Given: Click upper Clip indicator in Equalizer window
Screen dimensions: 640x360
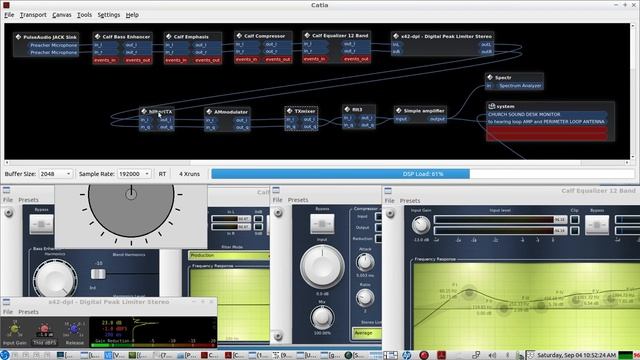Looking at the screenshot, I should point(575,220).
